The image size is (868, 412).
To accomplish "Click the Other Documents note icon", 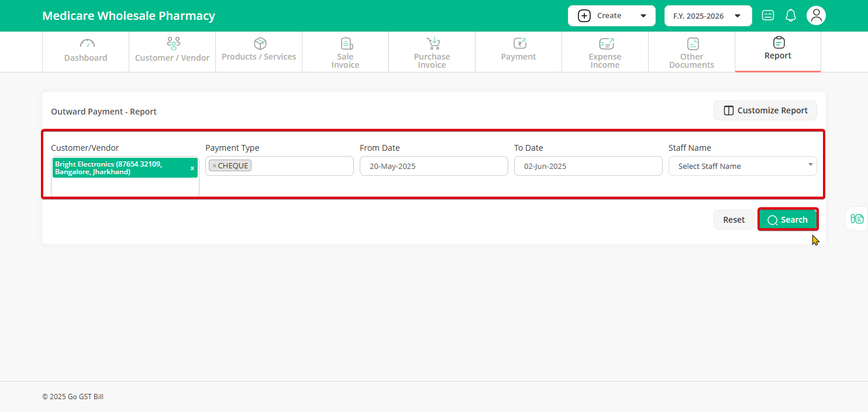I will pyautogui.click(x=693, y=44).
